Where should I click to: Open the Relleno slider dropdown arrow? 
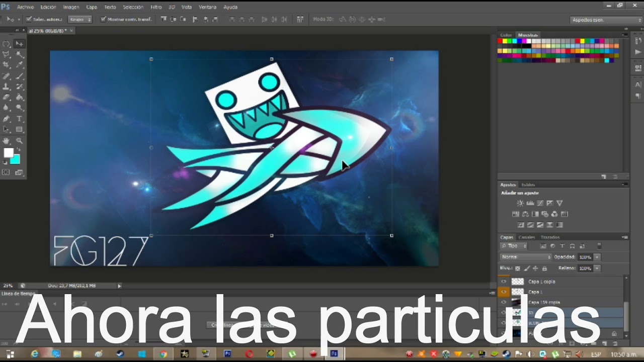[597, 268]
